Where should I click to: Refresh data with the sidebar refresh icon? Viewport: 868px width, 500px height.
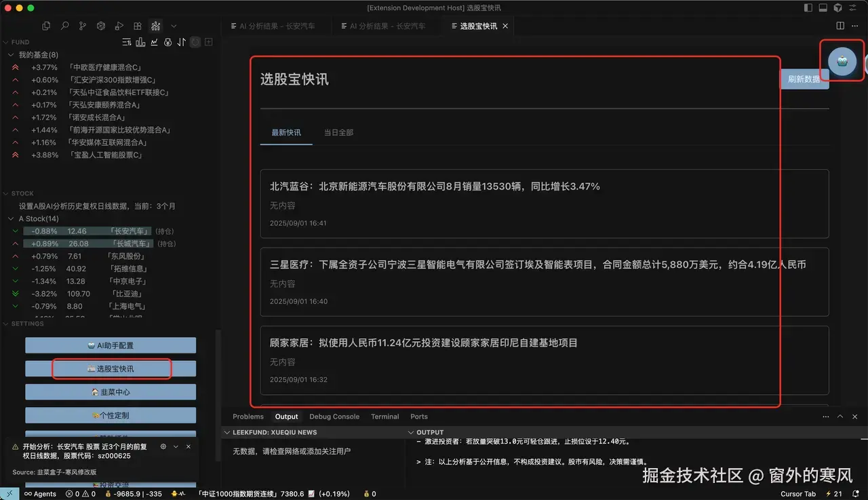tap(195, 42)
